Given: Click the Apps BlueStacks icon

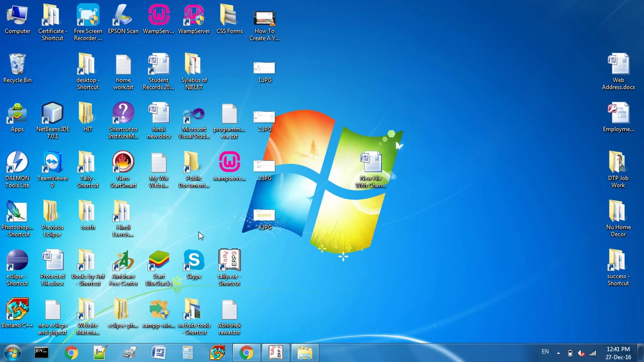Looking at the screenshot, I should pos(17,118).
